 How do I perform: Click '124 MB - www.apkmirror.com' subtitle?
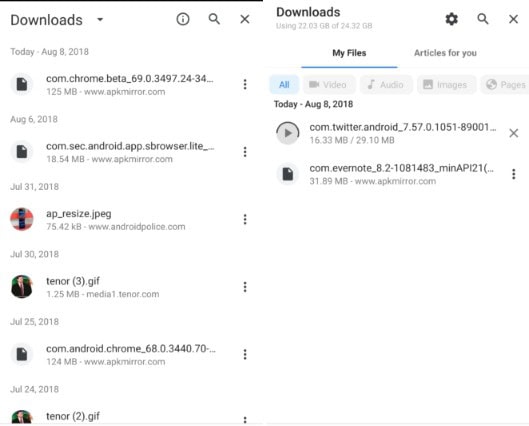(106, 362)
